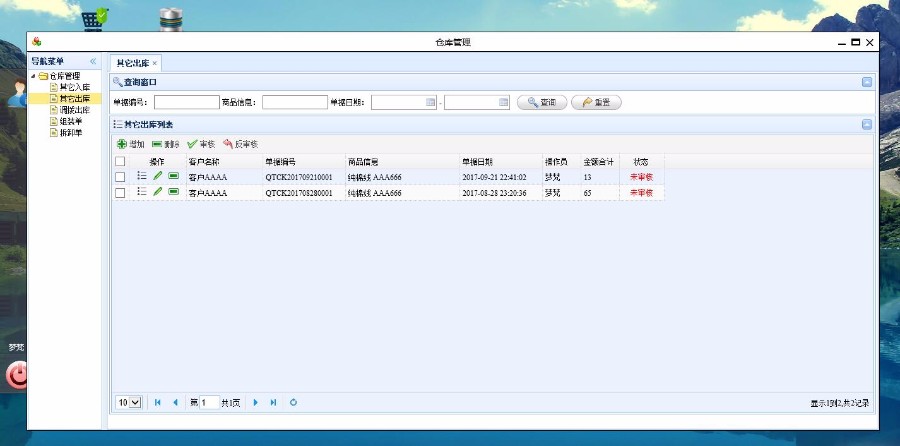900x446 pixels.
Task: Click the 客户名称 column header
Action: tap(224, 162)
